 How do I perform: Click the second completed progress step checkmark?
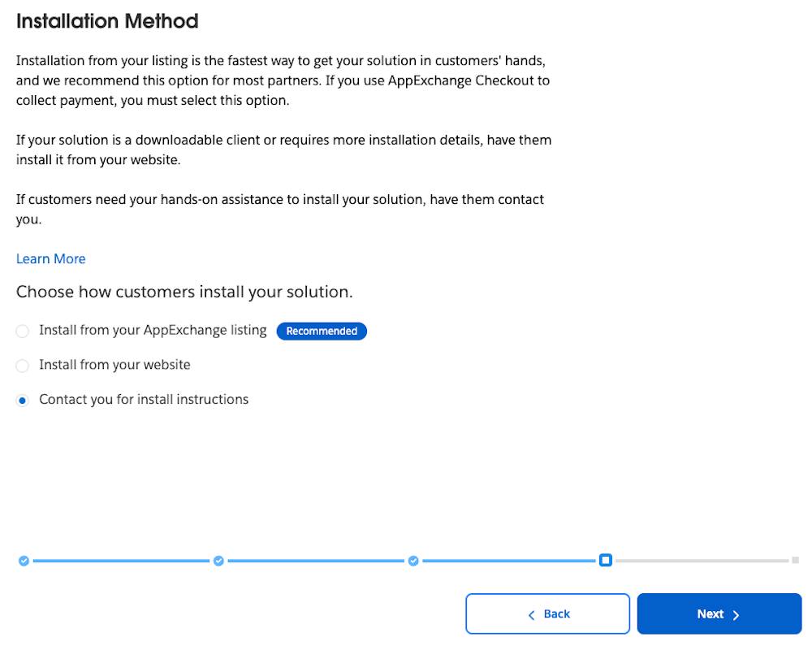[x=218, y=561]
